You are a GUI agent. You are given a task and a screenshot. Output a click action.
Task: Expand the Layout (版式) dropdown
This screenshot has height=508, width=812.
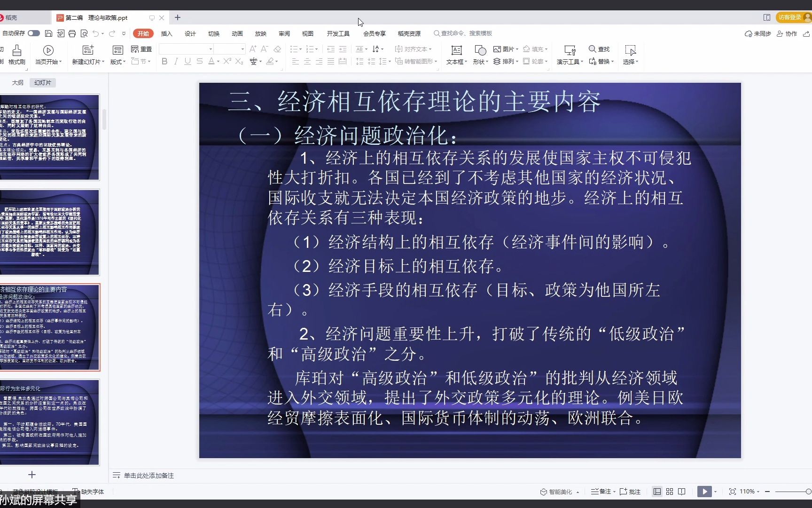(118, 62)
